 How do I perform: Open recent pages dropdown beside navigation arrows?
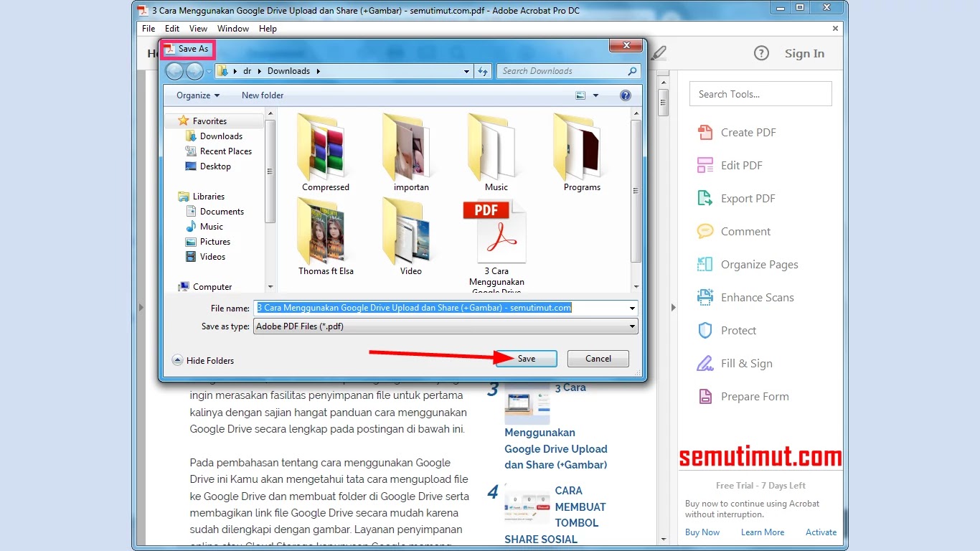coord(209,71)
